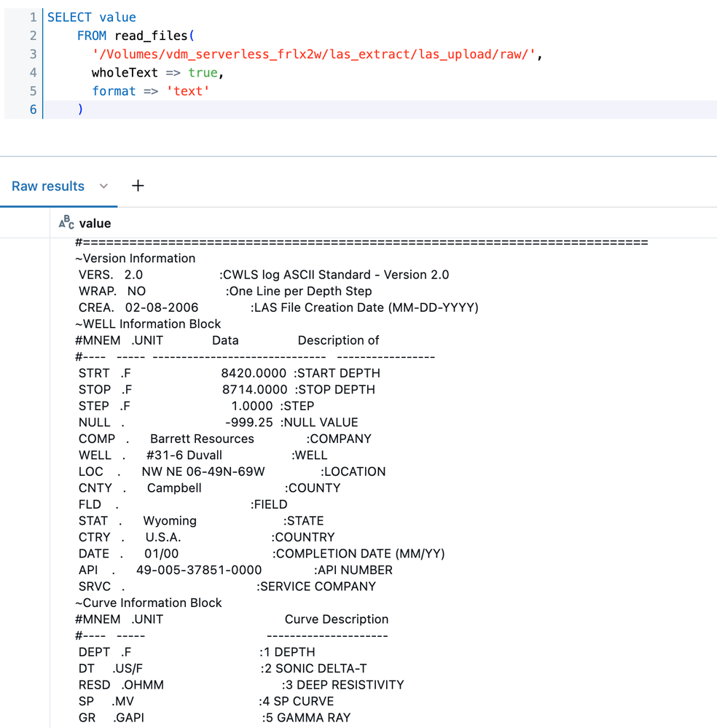The width and height of the screenshot is (717, 728).
Task: Click the closing parenthesis on line 6
Action: 80,109
